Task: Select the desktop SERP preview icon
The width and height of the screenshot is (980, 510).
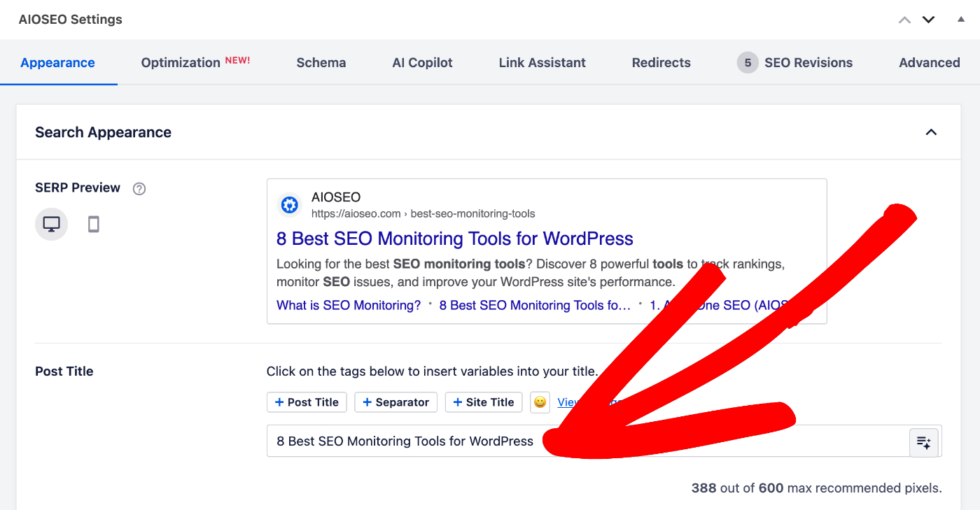Action: coord(52,225)
